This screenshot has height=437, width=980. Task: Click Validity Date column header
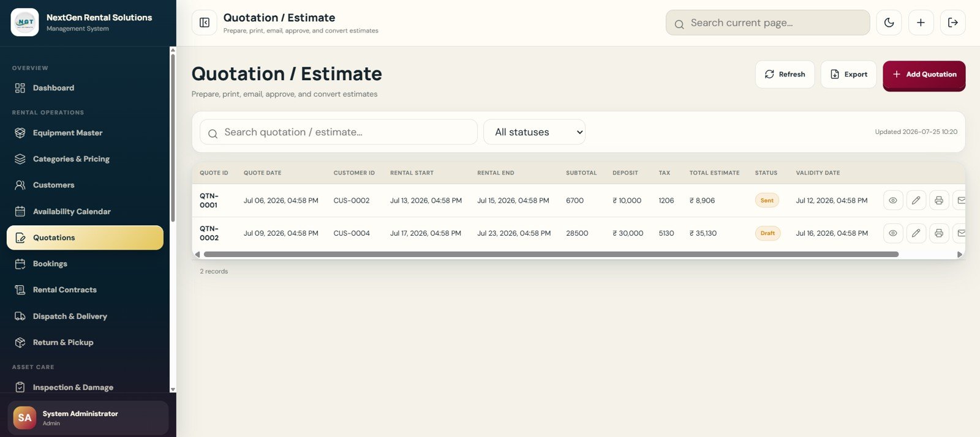[818, 173]
